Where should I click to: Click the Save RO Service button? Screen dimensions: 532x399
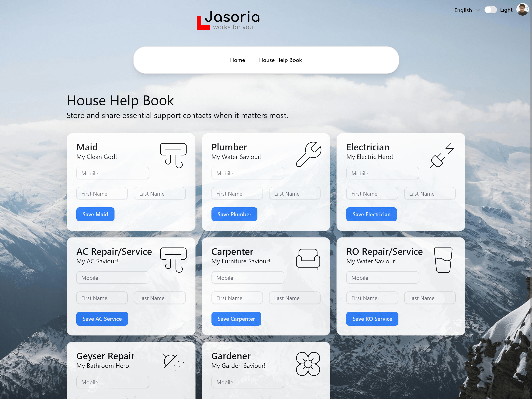372,319
